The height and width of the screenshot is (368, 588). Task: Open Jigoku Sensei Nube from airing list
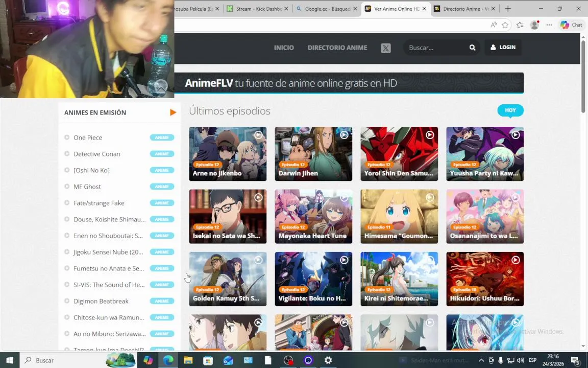[x=108, y=252]
